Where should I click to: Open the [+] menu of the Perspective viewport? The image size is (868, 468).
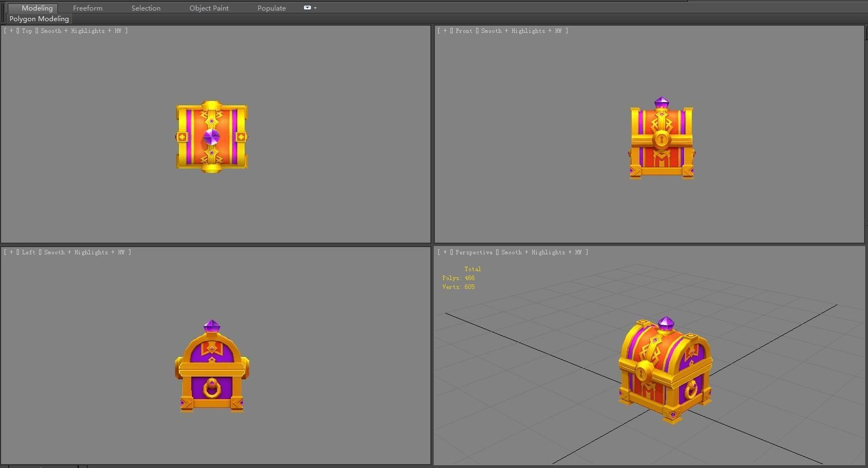coord(445,252)
